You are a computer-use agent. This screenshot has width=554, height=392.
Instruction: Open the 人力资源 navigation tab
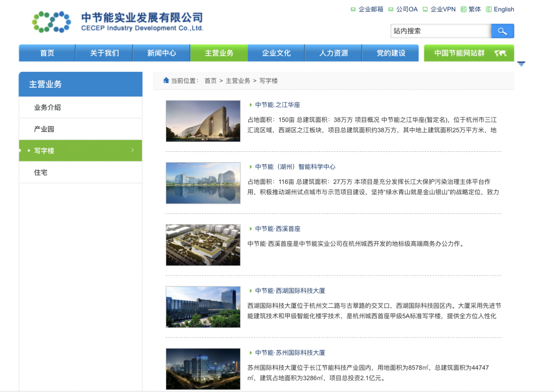[x=333, y=53]
